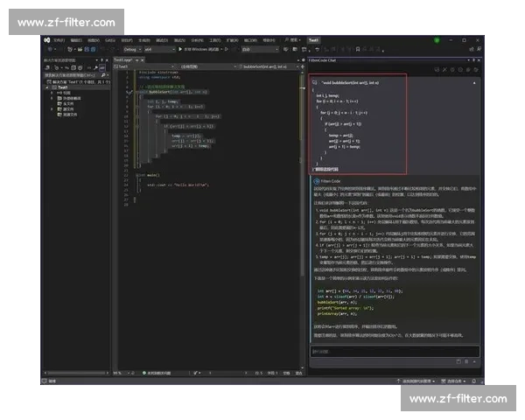The image size is (525, 420).
Task: Expand the 源文件 folder
Action: (x=52, y=109)
